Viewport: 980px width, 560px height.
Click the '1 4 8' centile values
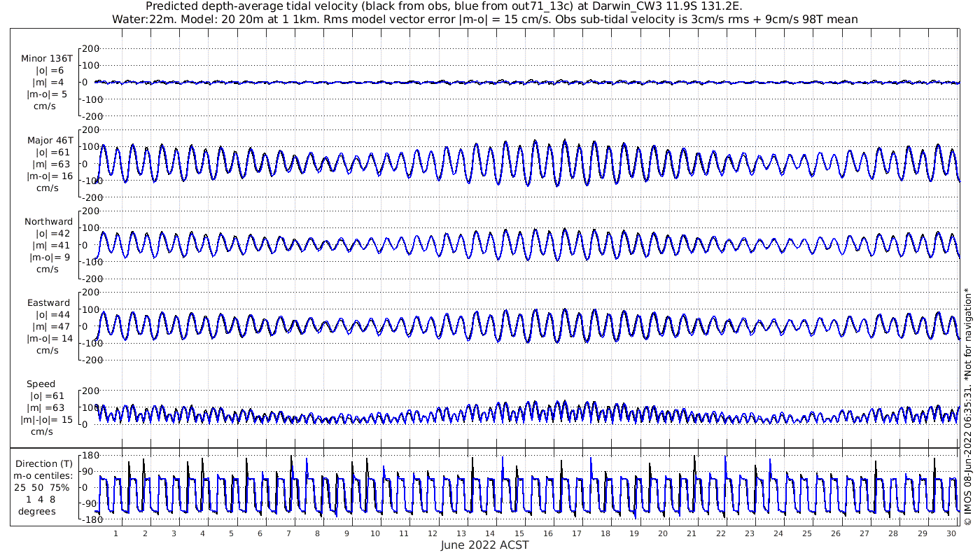(x=41, y=500)
